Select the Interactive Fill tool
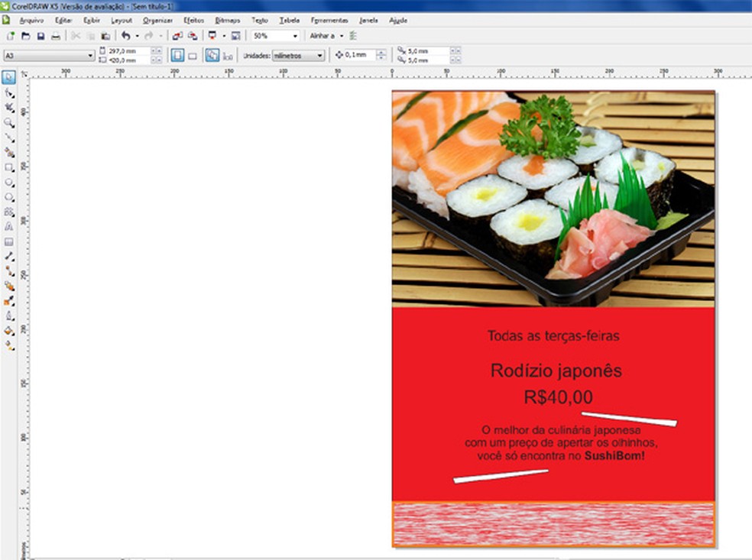This screenshot has height=560, width=752. point(8,345)
